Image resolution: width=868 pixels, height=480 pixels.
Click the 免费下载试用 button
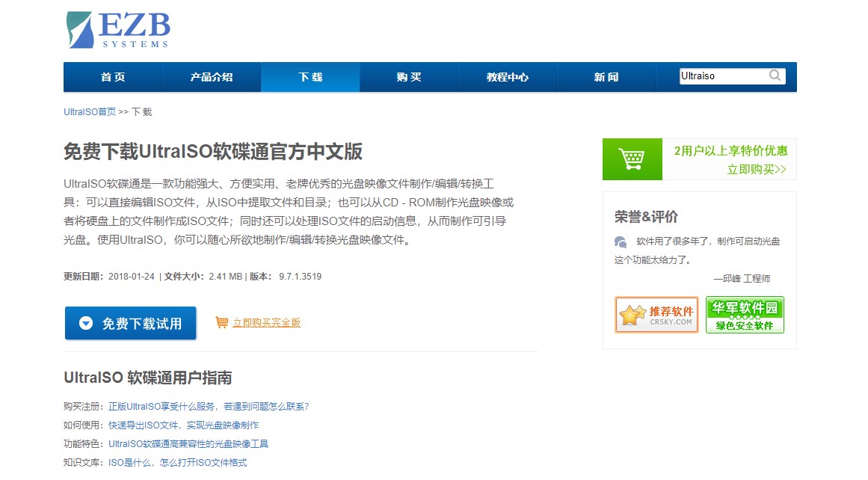click(131, 323)
